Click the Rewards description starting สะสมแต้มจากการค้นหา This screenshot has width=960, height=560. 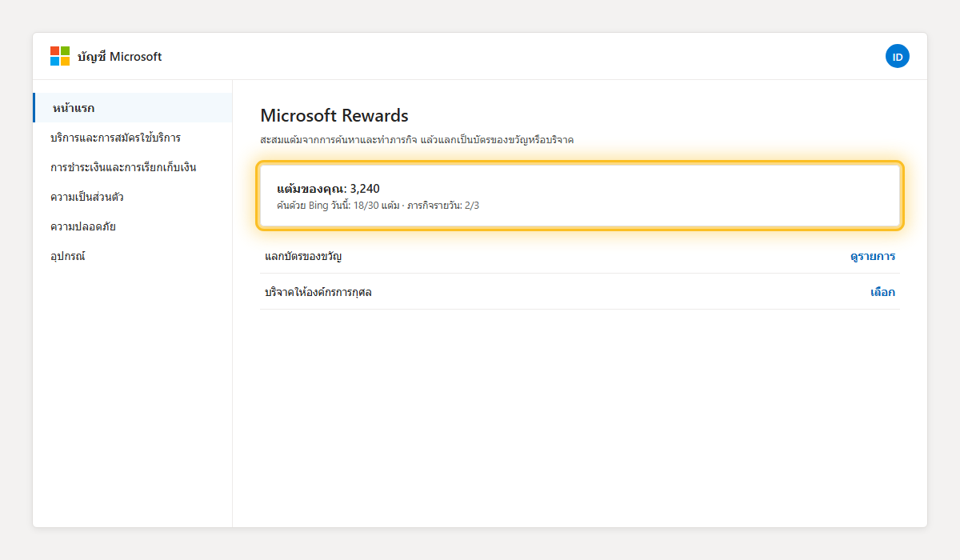[417, 140]
